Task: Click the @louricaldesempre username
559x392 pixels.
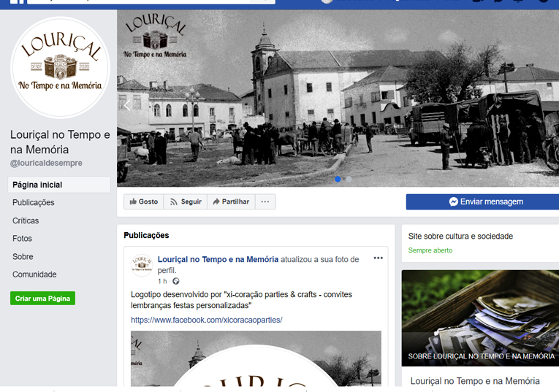Action: point(46,163)
